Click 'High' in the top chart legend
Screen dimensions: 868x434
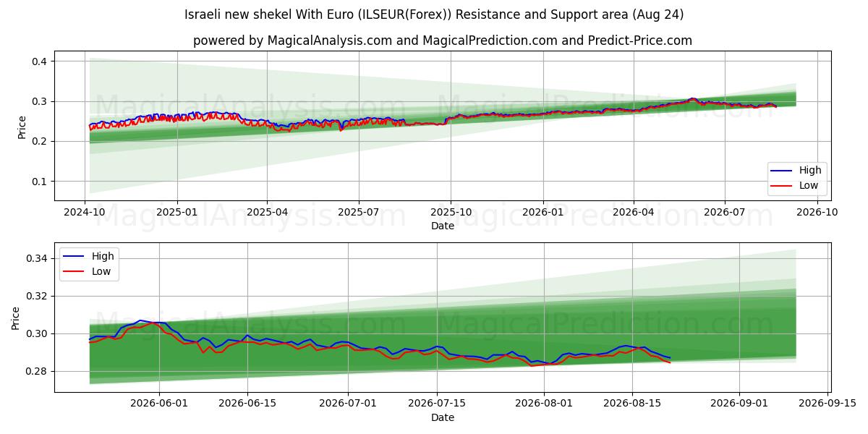[x=810, y=170]
